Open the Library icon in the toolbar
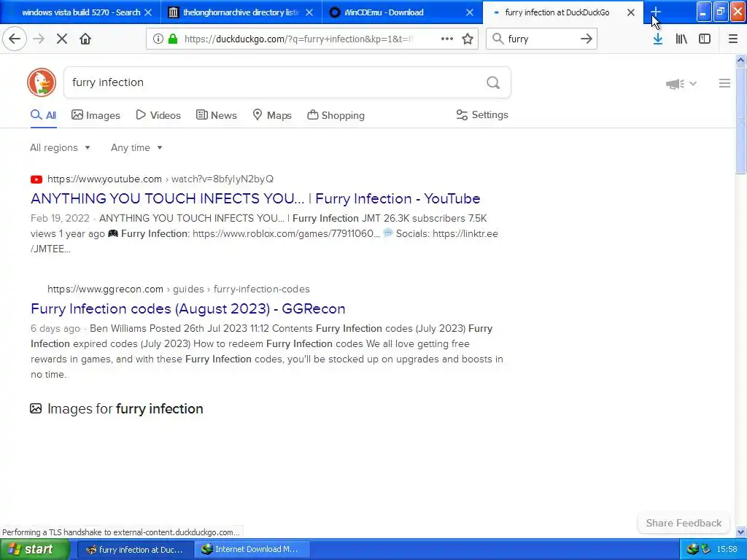Viewport: 747px width, 560px height. pos(681,39)
